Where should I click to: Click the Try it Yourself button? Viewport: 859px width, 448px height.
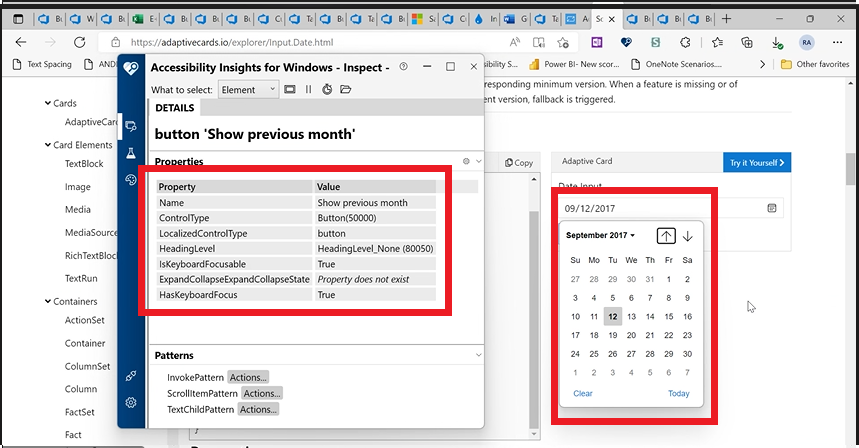757,163
